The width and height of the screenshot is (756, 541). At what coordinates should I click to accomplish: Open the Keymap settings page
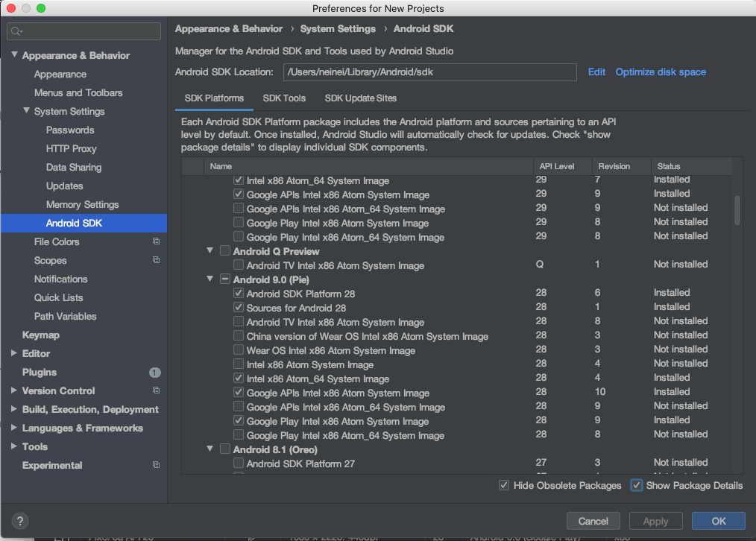(41, 335)
